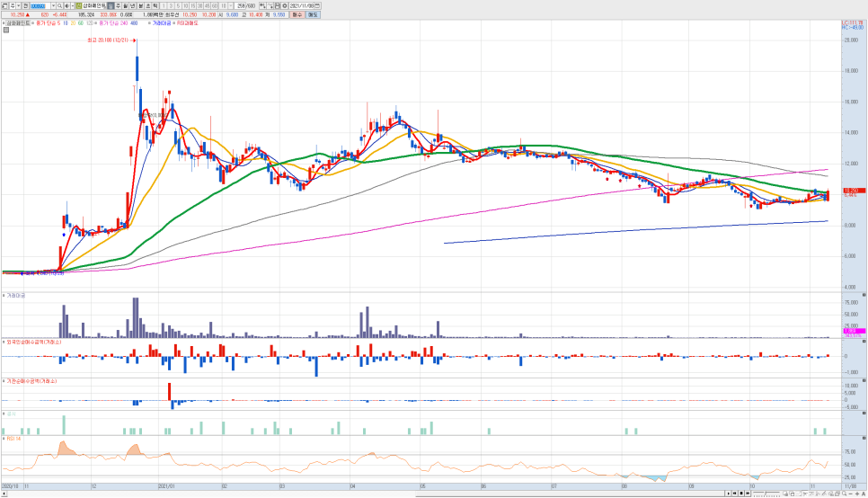This screenshot has height=498, width=868.
Task: Click the 60 moving average color label
Action: coord(81,23)
